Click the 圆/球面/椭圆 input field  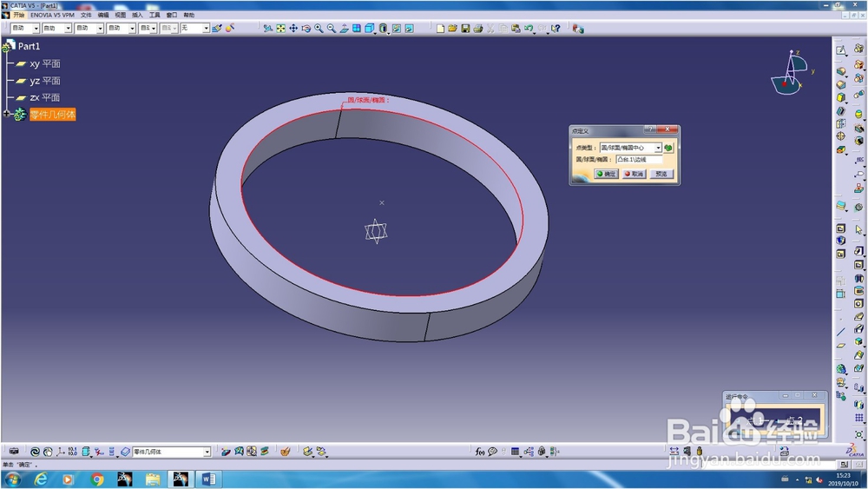(x=639, y=160)
